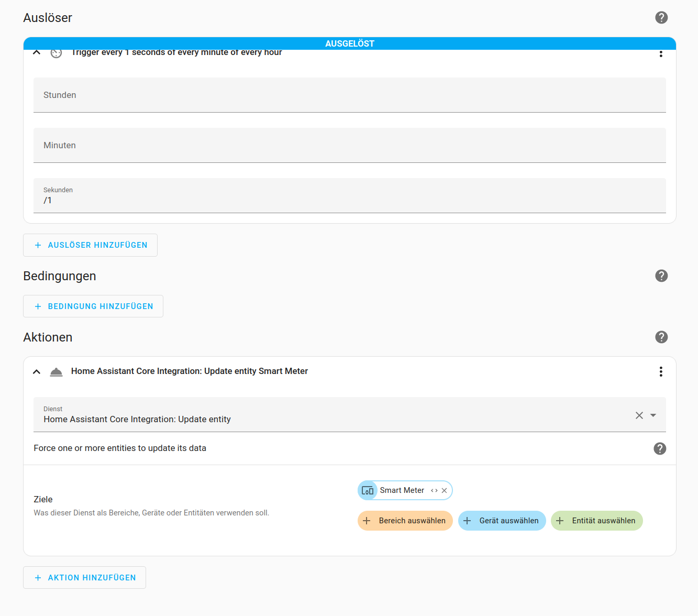Collapse the trigger card with the chevron

pyautogui.click(x=37, y=52)
